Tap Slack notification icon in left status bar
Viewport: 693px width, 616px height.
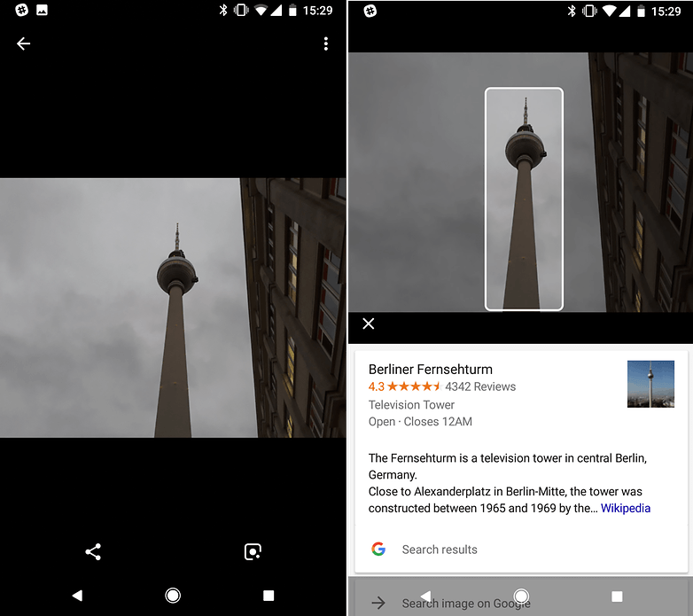21,10
